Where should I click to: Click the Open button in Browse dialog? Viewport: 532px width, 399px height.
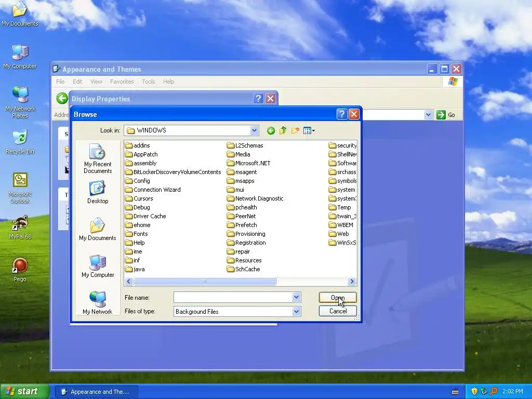click(x=338, y=297)
